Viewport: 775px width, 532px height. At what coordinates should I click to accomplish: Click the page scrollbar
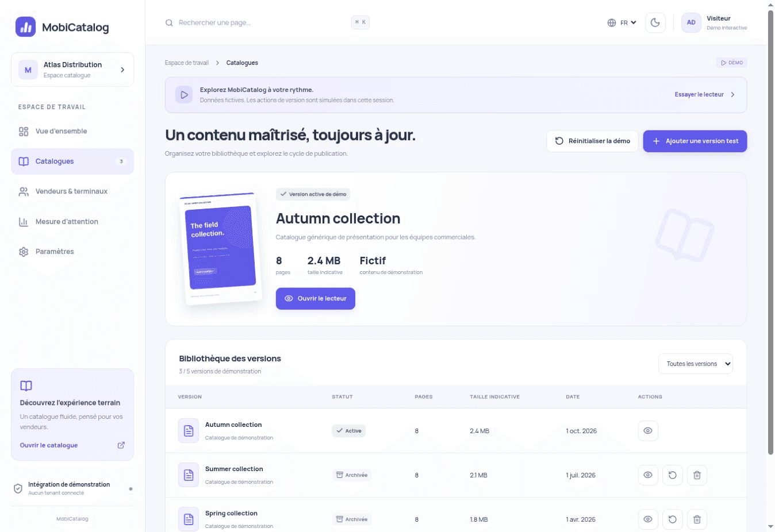coord(771,233)
